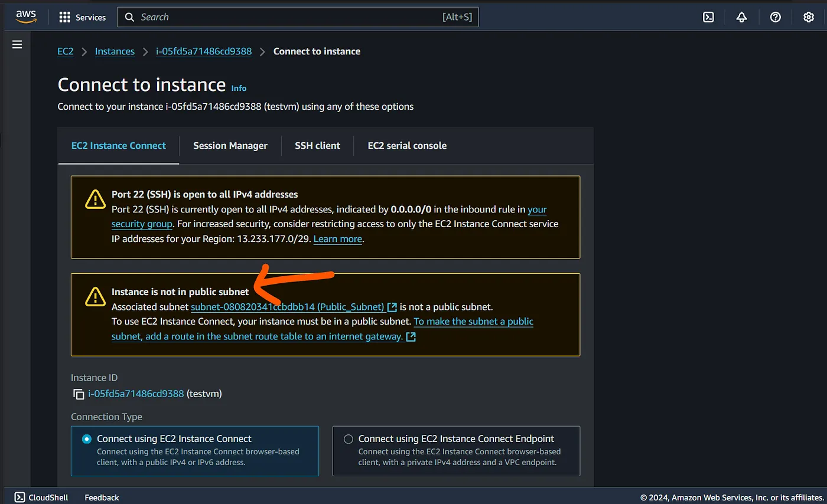The height and width of the screenshot is (504, 827).
Task: Switch to the EC2 Instance Connect tab
Action: (x=119, y=146)
